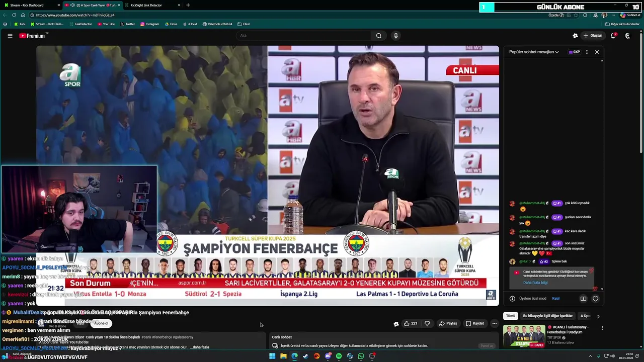Click the Super Chat money icon in chat footer
The width and height of the screenshot is (644, 362).
click(x=583, y=299)
